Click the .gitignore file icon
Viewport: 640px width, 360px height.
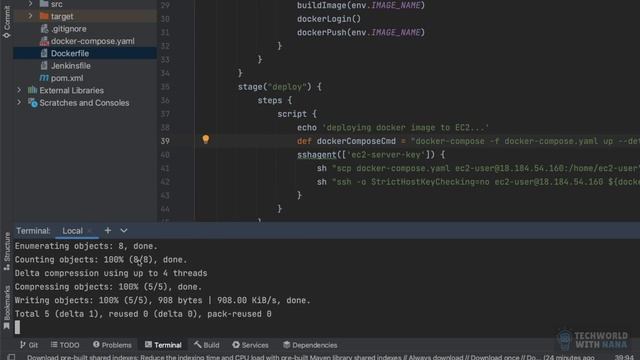44,29
